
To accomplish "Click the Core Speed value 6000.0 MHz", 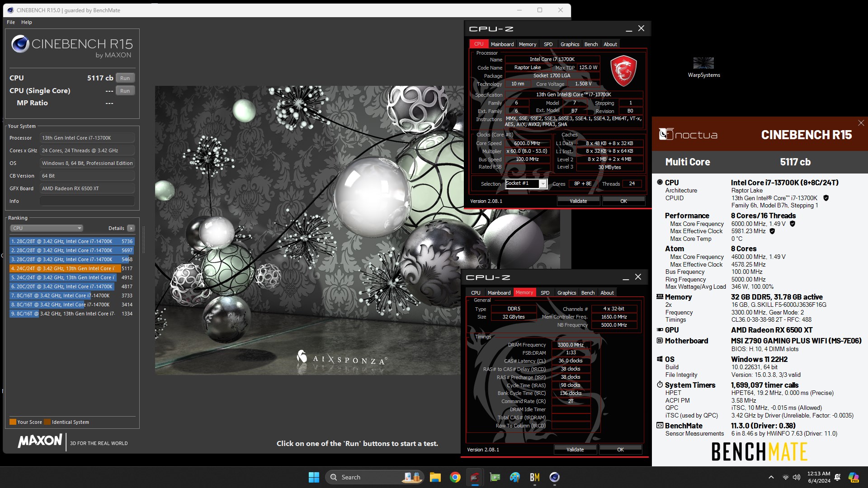I will click(x=527, y=143).
